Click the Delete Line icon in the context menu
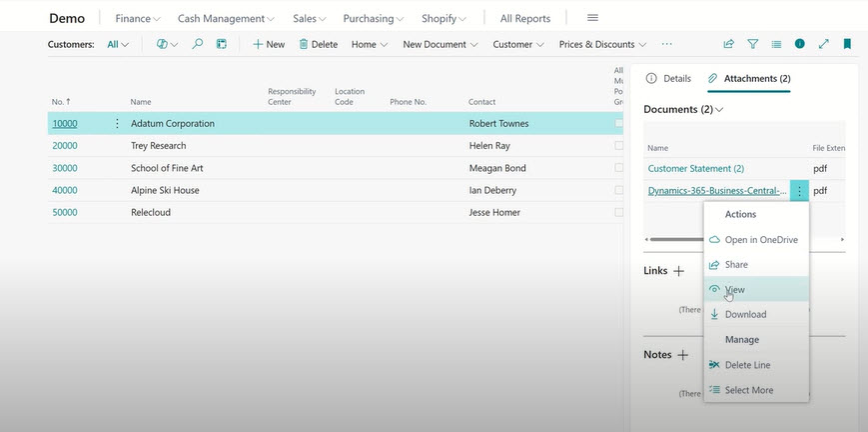This screenshot has height=432, width=868. 714,365
